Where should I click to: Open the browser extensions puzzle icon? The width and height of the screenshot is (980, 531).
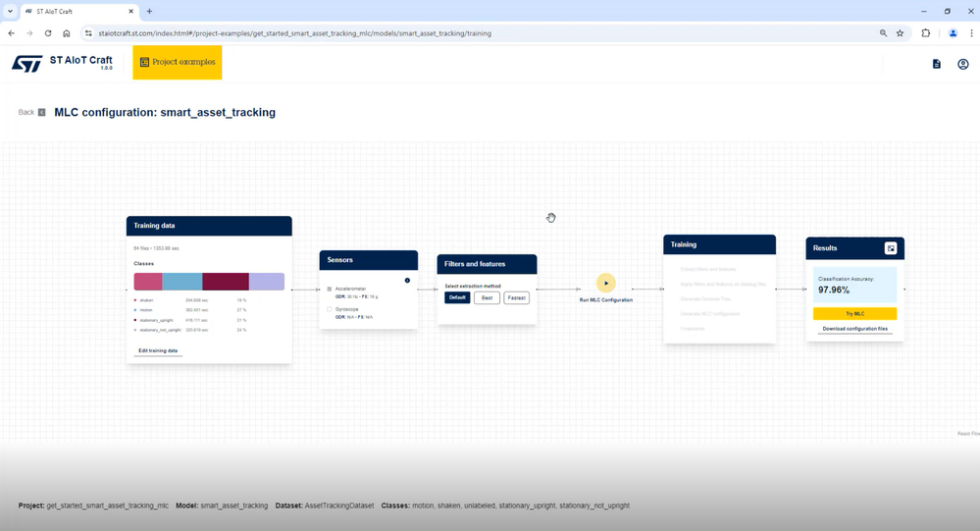coord(926,33)
